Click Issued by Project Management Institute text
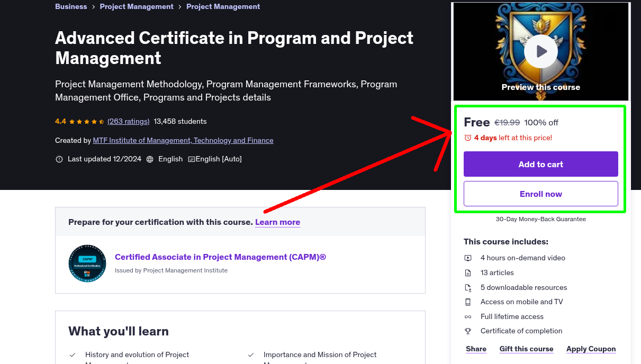The width and height of the screenshot is (641, 364). [171, 270]
